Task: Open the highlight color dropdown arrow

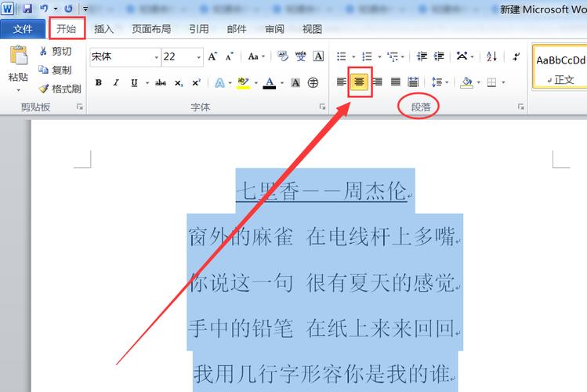Action: tap(256, 83)
